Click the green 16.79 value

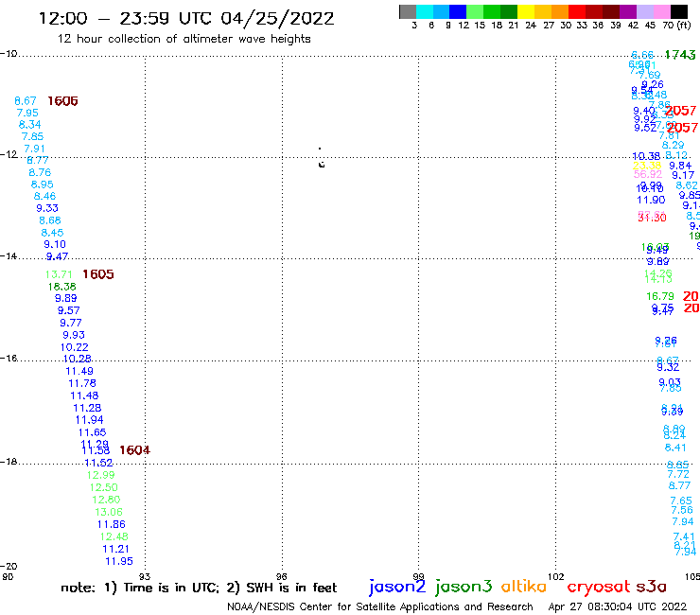(x=660, y=296)
